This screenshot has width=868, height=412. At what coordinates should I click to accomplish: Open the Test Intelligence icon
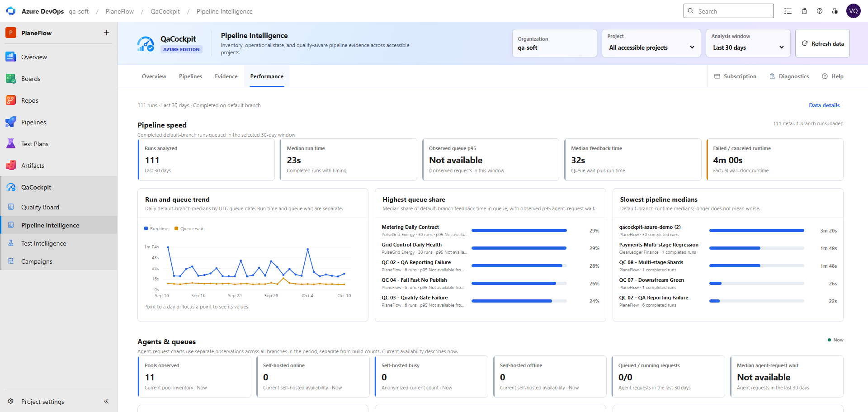point(11,243)
